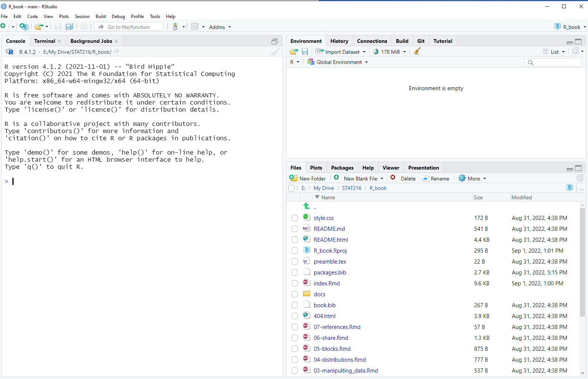Click the Go to file/function field
Viewport: 588px width, 379px height.
click(129, 27)
